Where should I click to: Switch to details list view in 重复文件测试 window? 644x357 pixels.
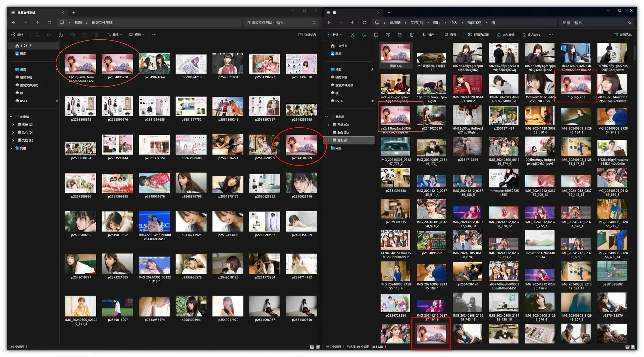pyautogui.click(x=312, y=347)
